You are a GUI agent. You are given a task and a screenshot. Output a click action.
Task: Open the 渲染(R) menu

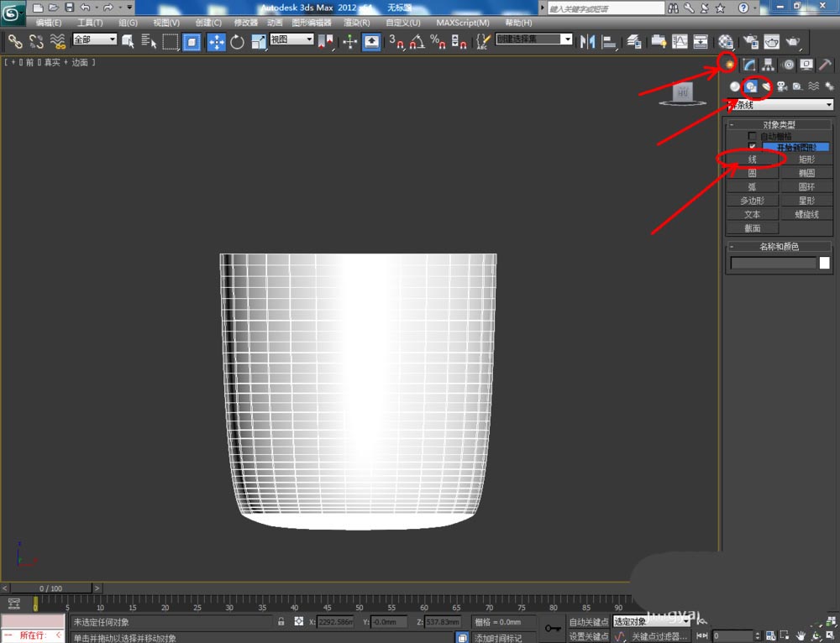click(x=357, y=23)
